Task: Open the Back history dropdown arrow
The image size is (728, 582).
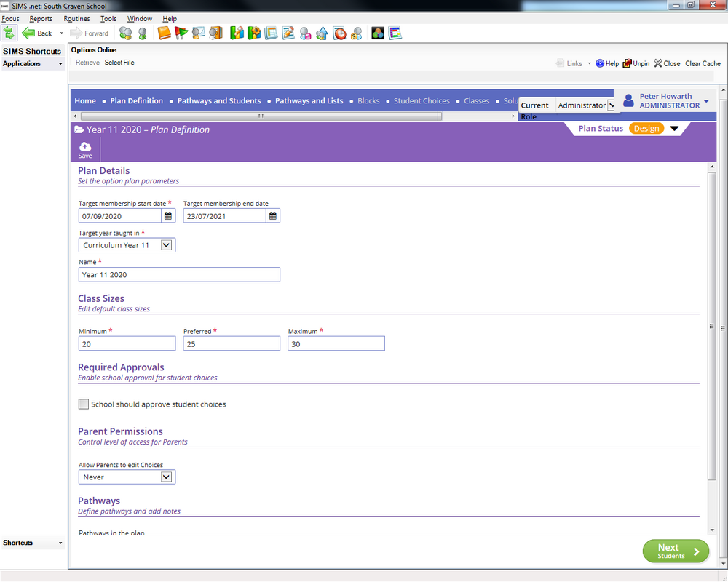Action: 61,33
